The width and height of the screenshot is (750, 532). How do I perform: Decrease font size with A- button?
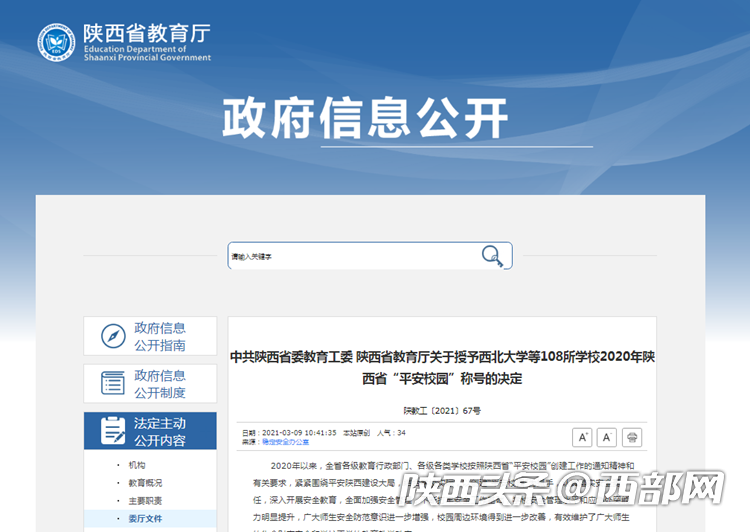[607, 437]
